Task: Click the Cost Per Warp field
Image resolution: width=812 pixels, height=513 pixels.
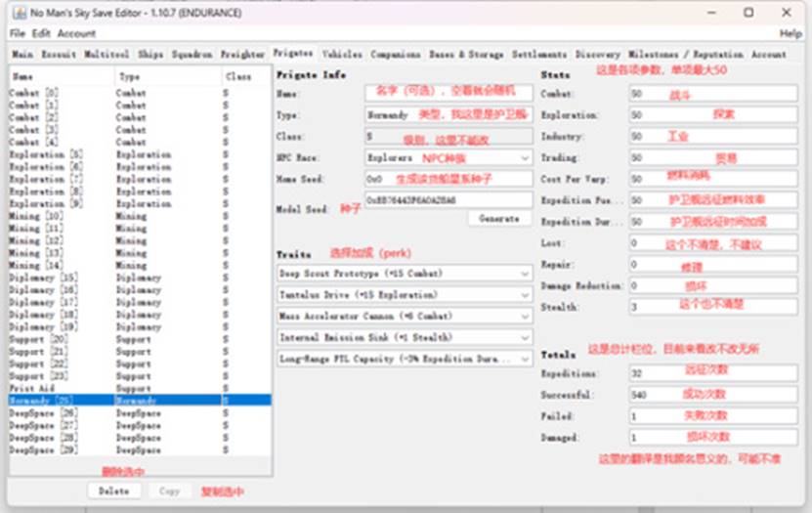Action: [x=713, y=179]
